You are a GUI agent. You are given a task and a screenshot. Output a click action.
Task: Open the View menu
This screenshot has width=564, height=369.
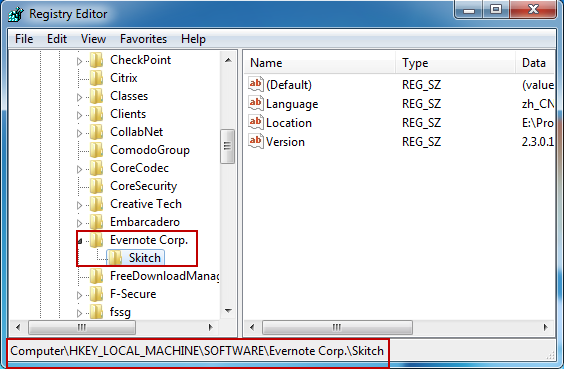(93, 39)
